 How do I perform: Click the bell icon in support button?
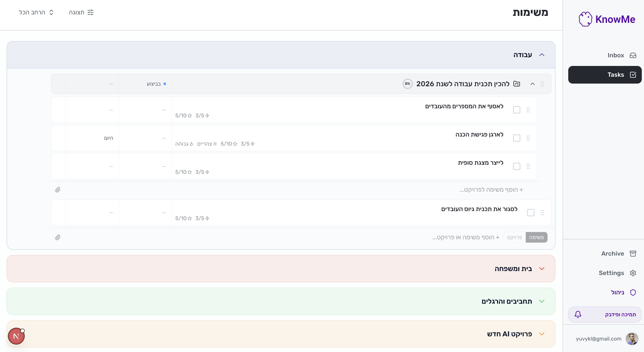578,314
